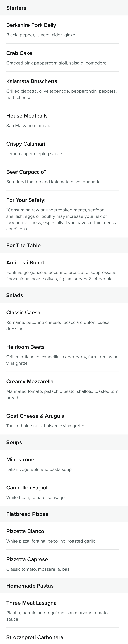Choose the Pizzetta Bianco flatbread

tap(64, 536)
